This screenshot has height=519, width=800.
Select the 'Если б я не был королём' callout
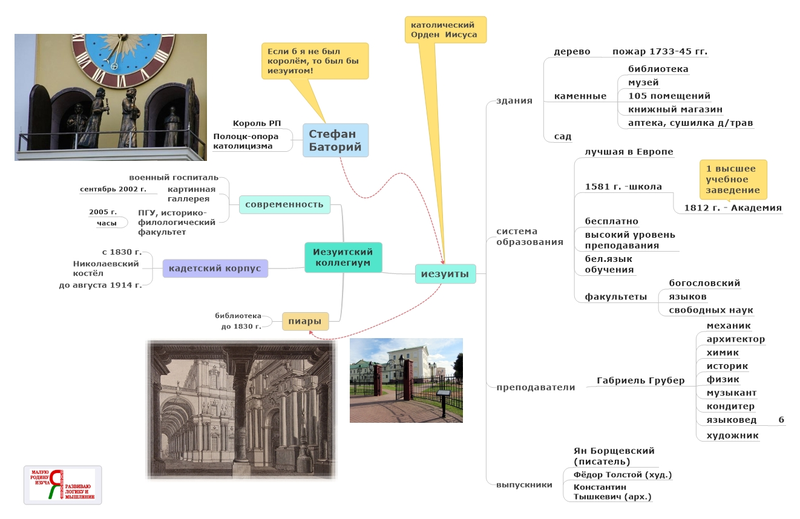point(315,61)
